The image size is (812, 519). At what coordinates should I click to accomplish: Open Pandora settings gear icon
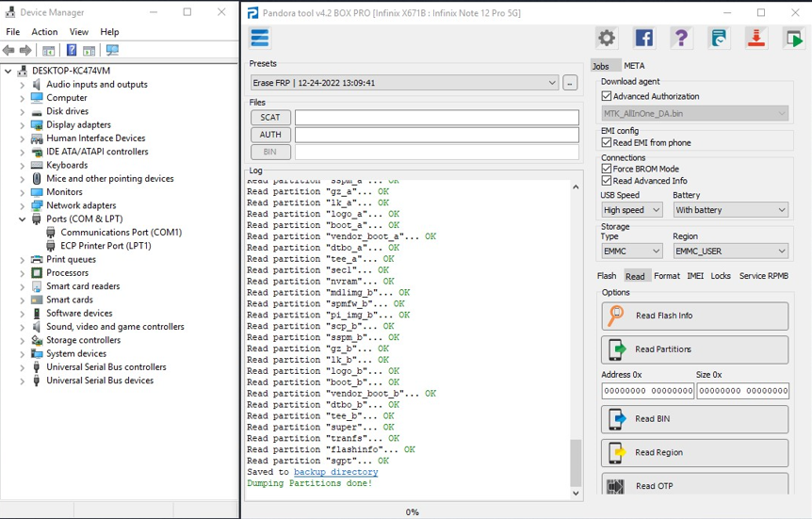(x=607, y=38)
